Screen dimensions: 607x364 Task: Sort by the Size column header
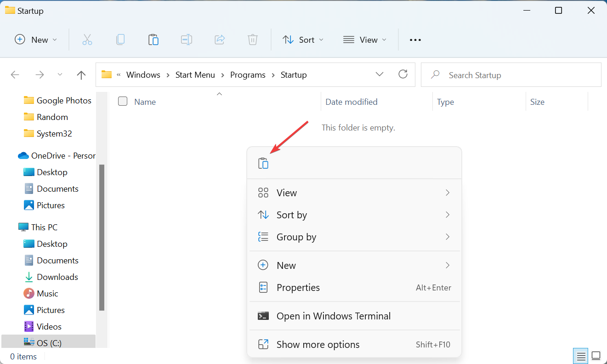coord(537,102)
